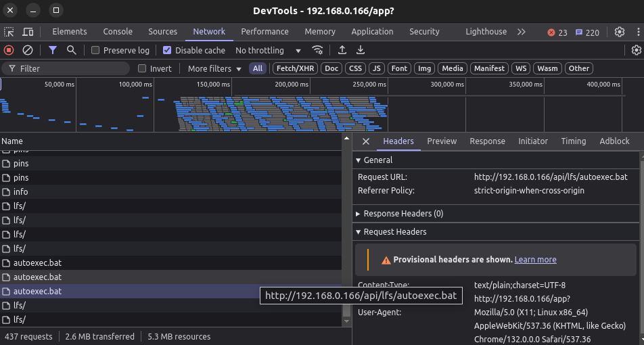Activate the inspect element picker icon

coord(9,32)
